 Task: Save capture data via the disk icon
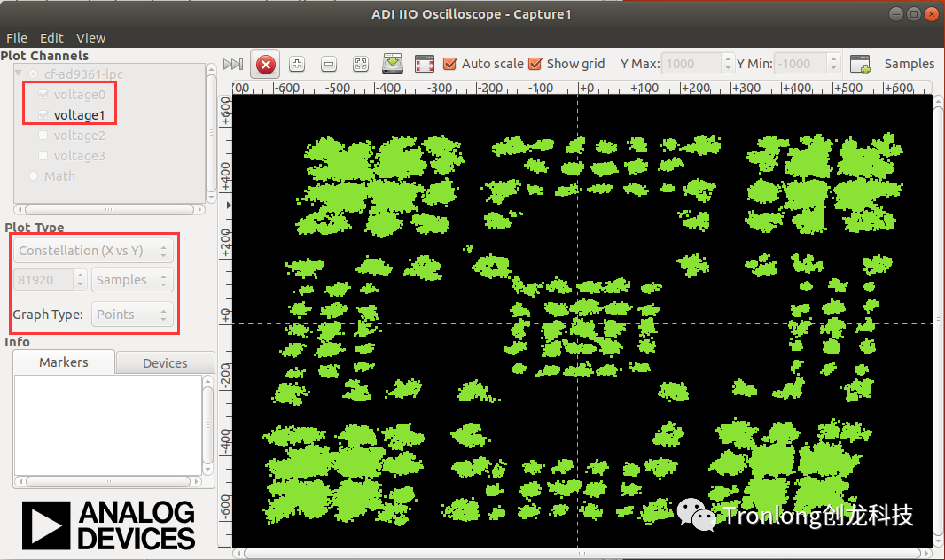[392, 63]
